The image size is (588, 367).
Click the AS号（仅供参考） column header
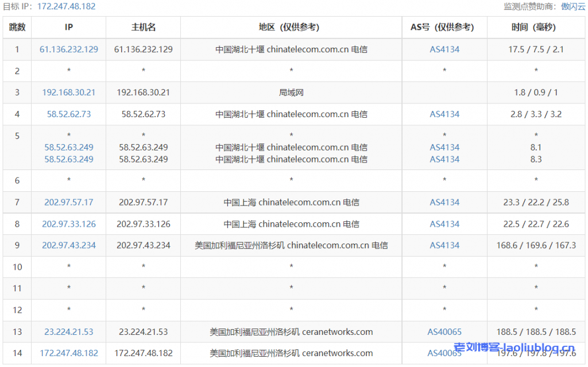pyautogui.click(x=444, y=27)
